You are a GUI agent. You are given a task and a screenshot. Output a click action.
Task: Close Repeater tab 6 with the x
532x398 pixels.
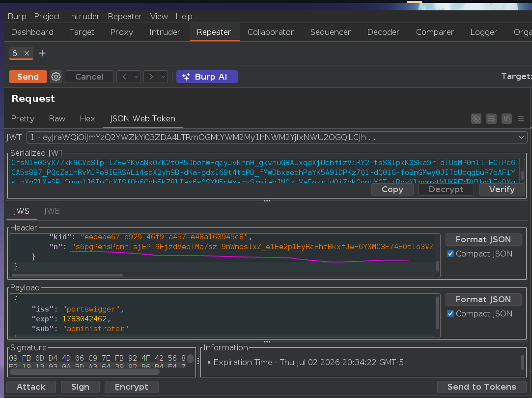tap(27, 53)
